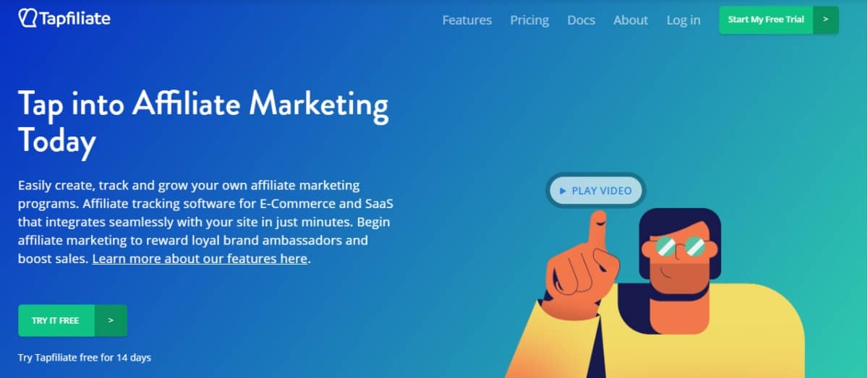The width and height of the screenshot is (868, 378).
Task: Click the Log in link
Action: [684, 20]
